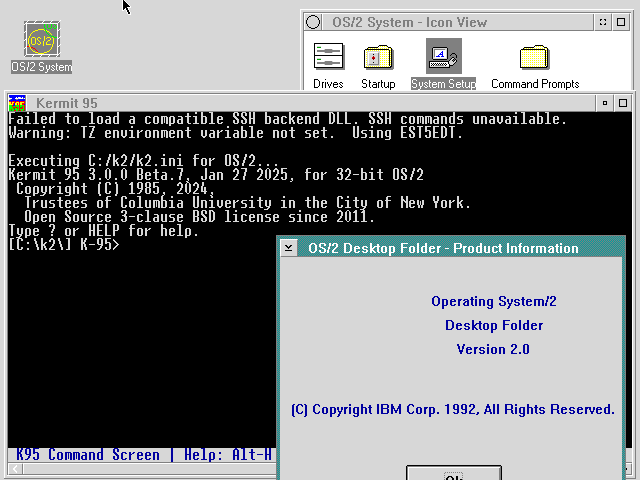Click the OS/2 System window circle icon
Image resolution: width=640 pixels, height=480 pixels.
tap(313, 22)
